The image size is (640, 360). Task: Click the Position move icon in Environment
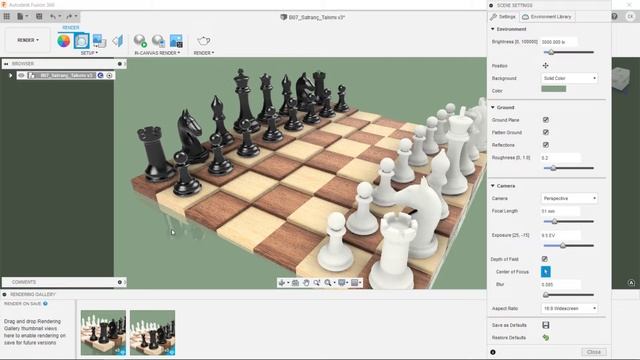point(545,65)
